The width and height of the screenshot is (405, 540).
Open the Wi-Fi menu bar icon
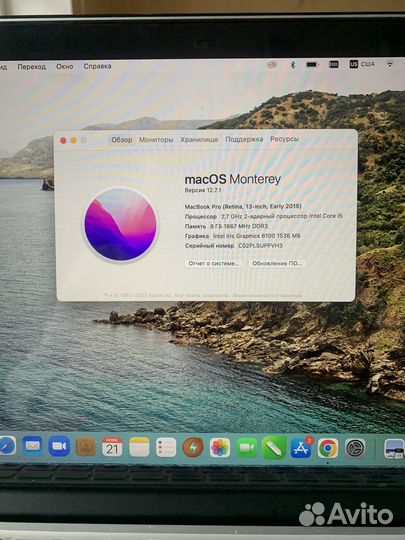coord(390,64)
